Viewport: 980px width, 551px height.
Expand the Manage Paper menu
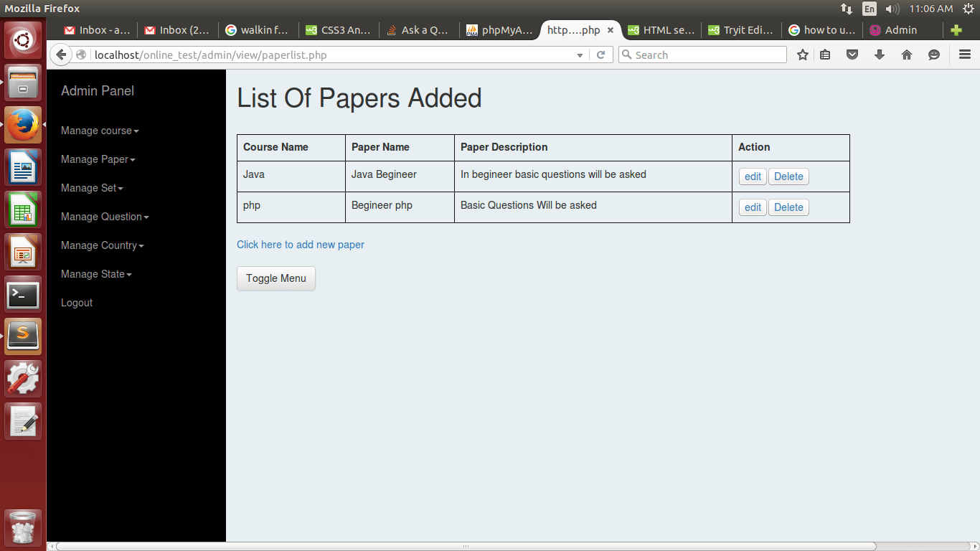coord(98,159)
